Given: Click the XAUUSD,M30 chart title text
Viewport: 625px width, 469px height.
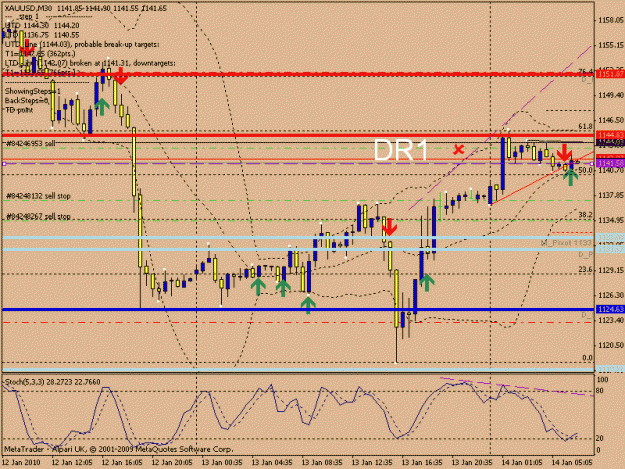Looking at the screenshot, I should 30,8.
